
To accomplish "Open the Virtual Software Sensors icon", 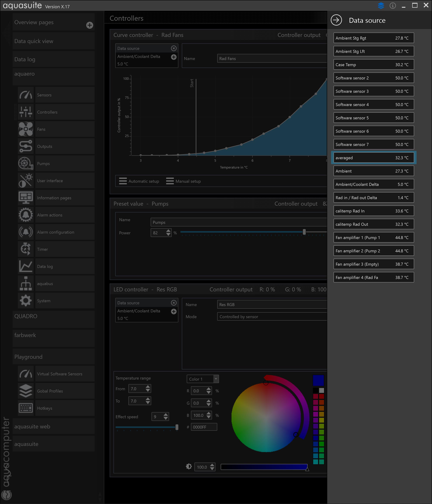I will pos(26,374).
